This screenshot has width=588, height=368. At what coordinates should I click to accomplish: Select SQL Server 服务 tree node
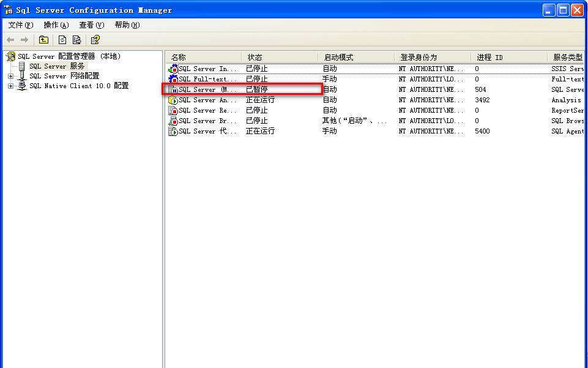(x=57, y=66)
